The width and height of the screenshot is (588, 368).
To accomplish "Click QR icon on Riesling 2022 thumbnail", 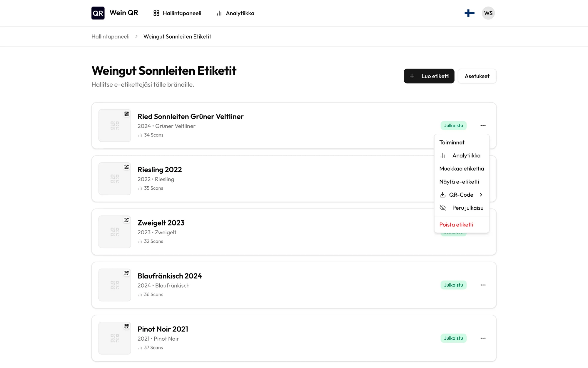I will [x=126, y=167].
